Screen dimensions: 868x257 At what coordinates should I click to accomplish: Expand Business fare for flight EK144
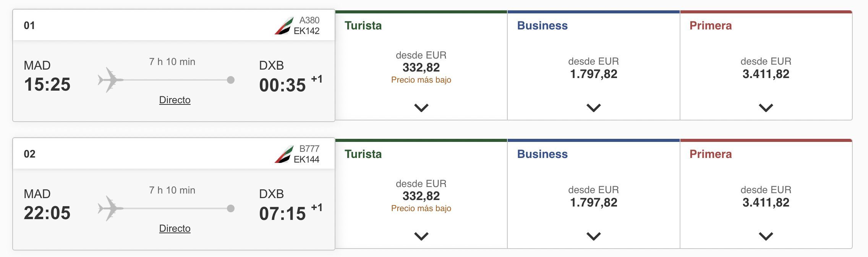(x=594, y=236)
